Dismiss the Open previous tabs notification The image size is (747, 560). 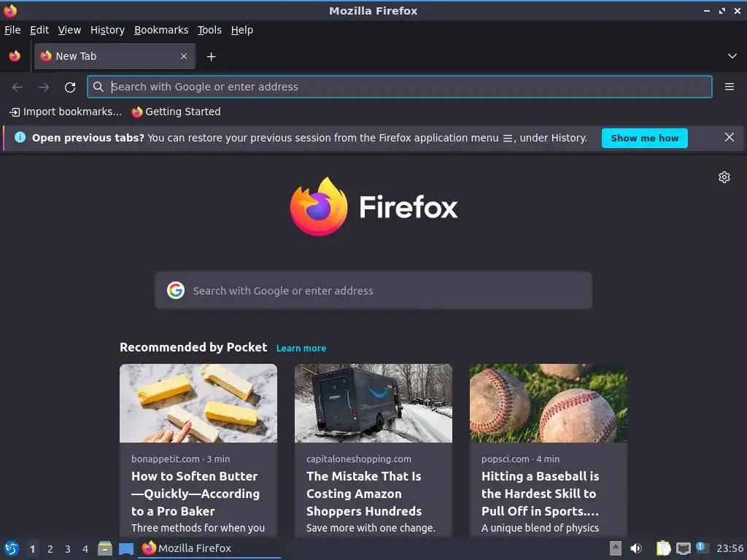point(729,138)
